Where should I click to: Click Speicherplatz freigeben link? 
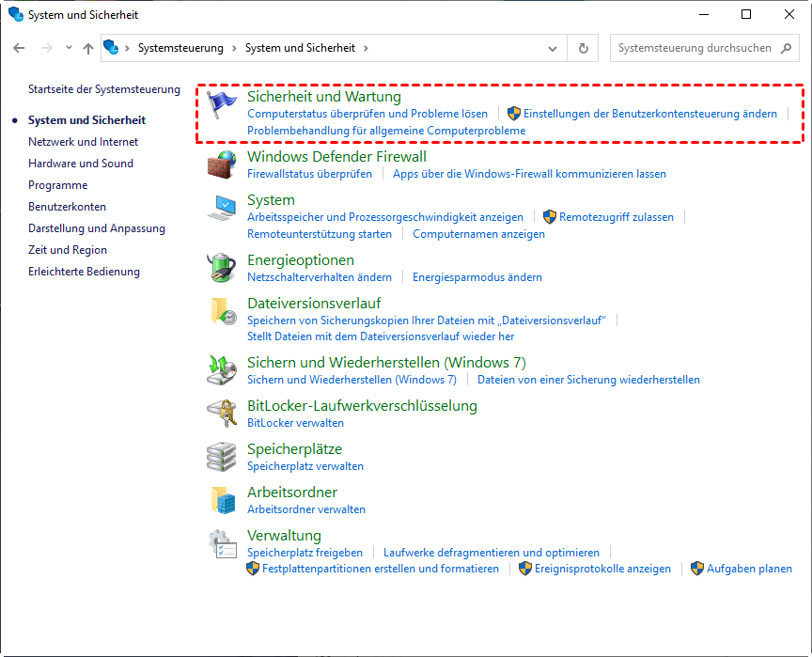coord(304,553)
